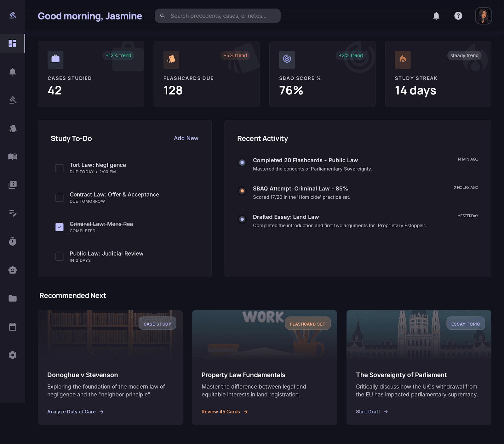Viewport: 504px width, 444px height.
Task: Open the Dashboard grid view
Action: click(13, 43)
